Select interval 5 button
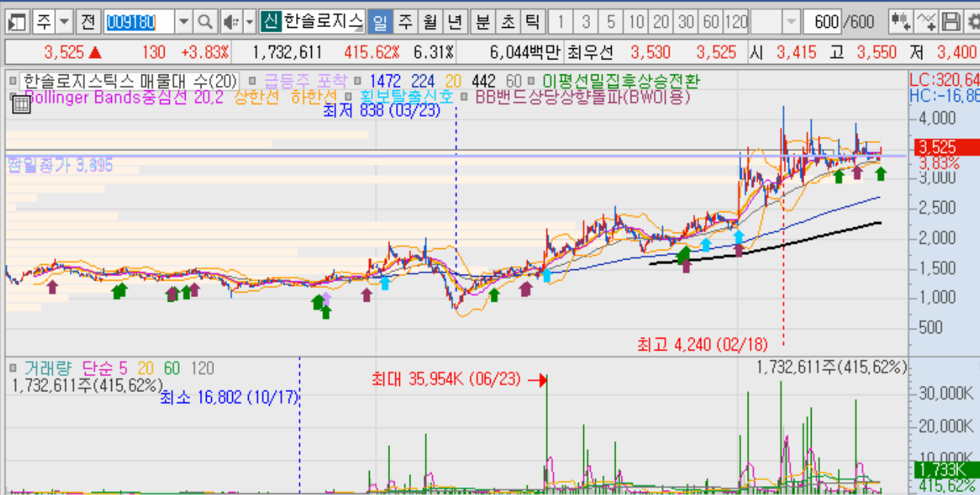 click(x=611, y=23)
